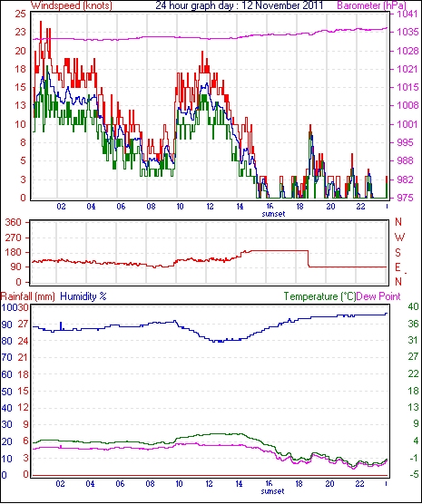Screen dimensions: 422x504
Task: Click the 25 knots scale value
Action: tap(20, 15)
